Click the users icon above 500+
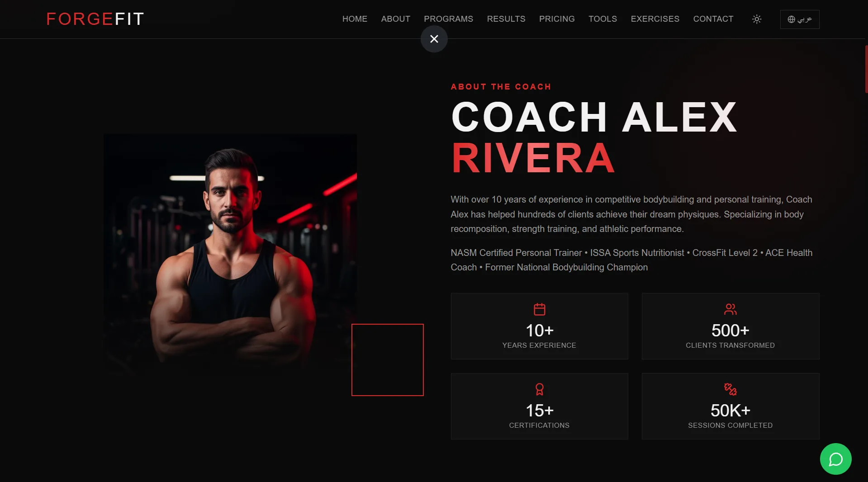 point(730,309)
